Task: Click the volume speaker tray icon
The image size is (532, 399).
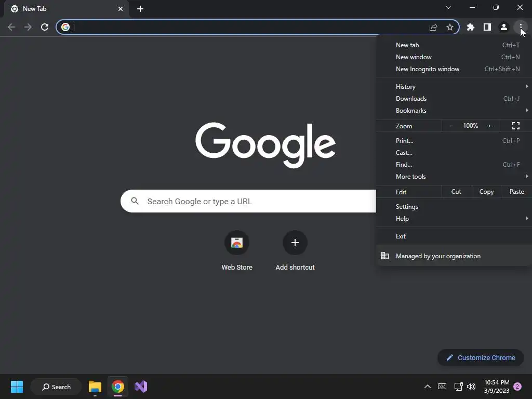Action: coord(471,387)
